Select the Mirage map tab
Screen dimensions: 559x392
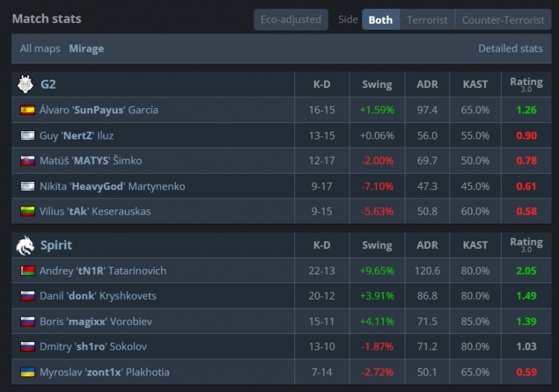point(86,48)
